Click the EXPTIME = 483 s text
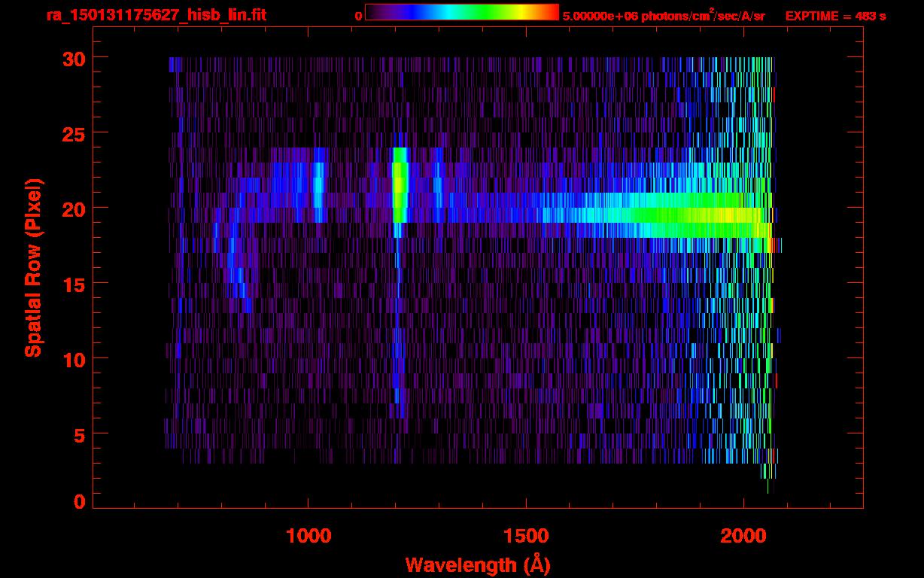The image size is (924, 578). (835, 16)
